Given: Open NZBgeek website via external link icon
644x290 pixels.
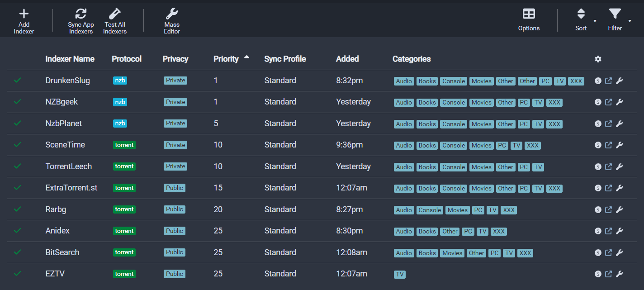Looking at the screenshot, I should (x=609, y=102).
